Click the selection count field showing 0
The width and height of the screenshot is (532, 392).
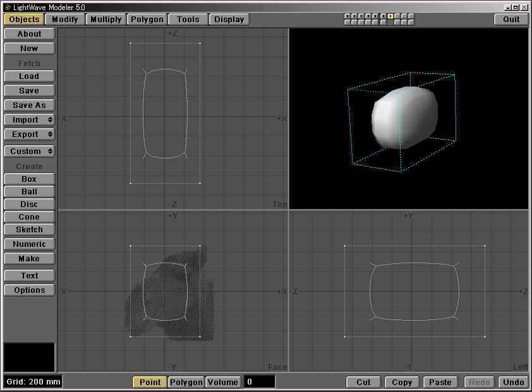[259, 382]
